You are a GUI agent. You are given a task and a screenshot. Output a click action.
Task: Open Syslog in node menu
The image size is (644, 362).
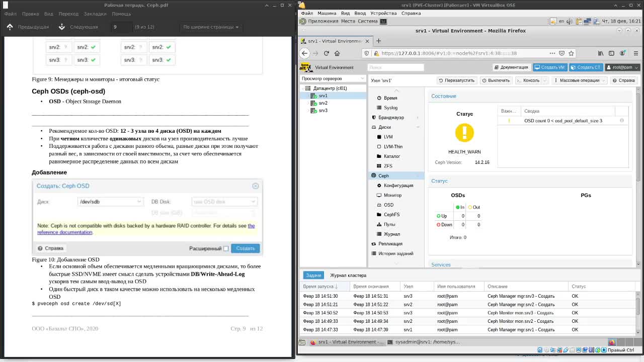(396, 108)
